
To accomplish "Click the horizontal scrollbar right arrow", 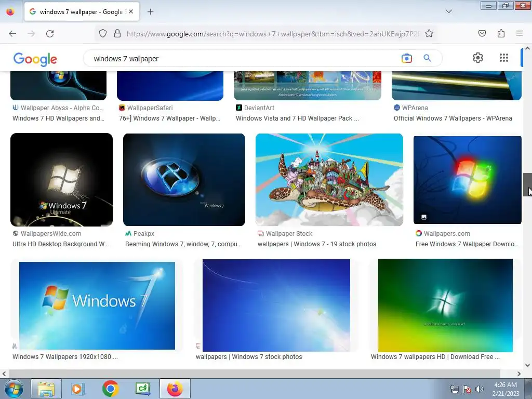I will (519, 374).
